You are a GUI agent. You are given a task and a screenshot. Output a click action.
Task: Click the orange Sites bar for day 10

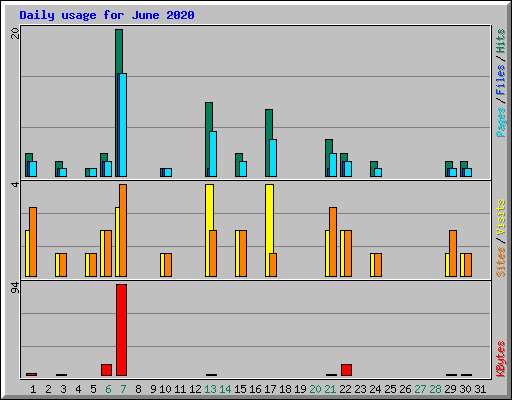[168, 265]
